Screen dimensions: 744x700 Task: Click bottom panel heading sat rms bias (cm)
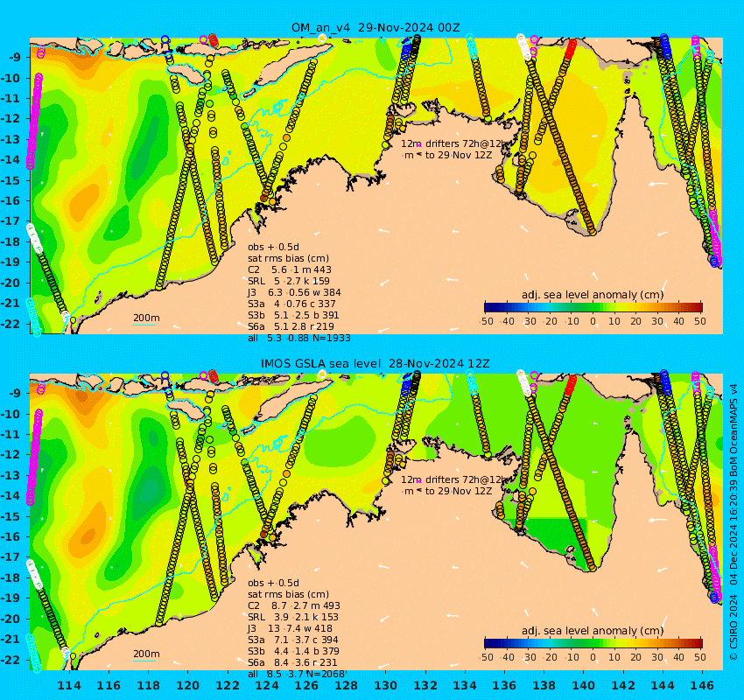288,594
